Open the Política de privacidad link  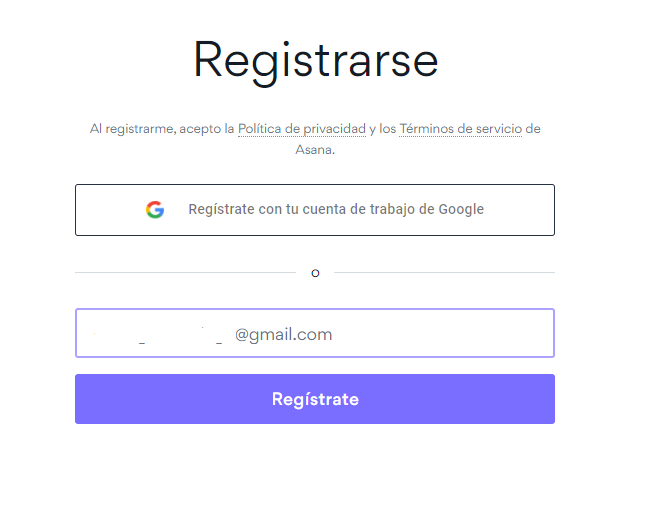click(302, 129)
